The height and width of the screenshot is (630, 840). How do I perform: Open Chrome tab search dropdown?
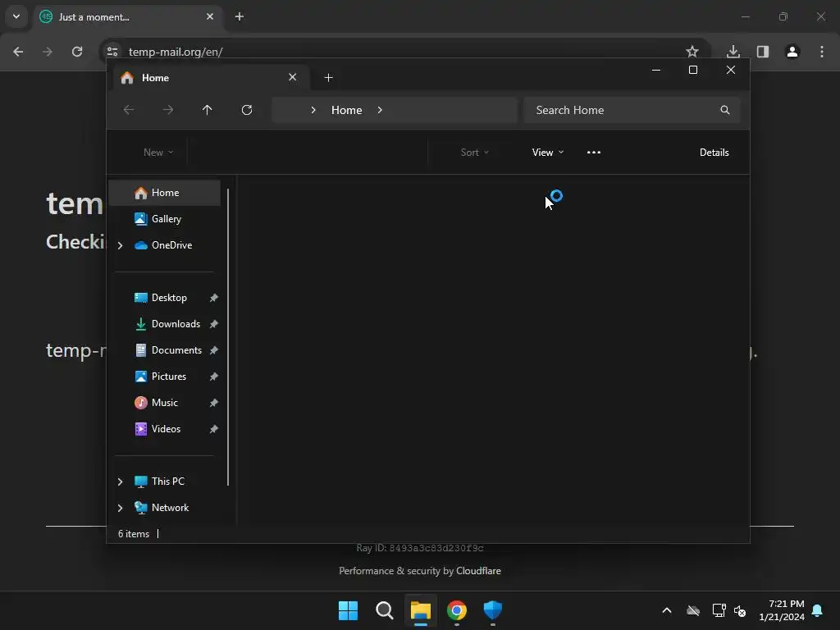pos(16,16)
